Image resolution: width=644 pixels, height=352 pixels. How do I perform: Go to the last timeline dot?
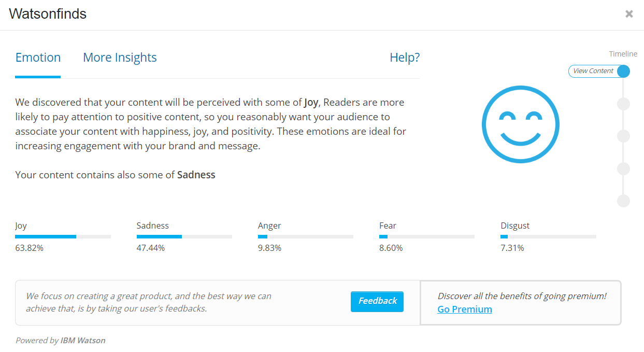point(624,201)
